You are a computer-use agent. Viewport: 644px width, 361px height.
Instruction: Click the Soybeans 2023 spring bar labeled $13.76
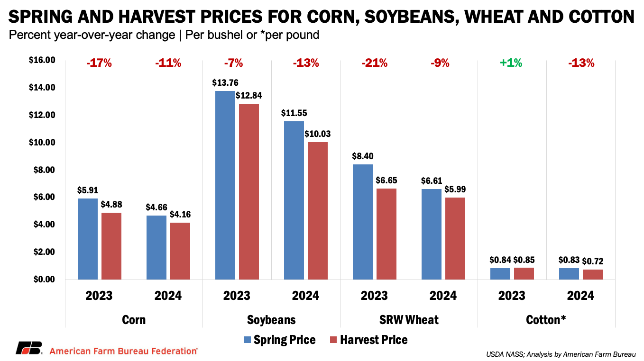[x=225, y=185]
